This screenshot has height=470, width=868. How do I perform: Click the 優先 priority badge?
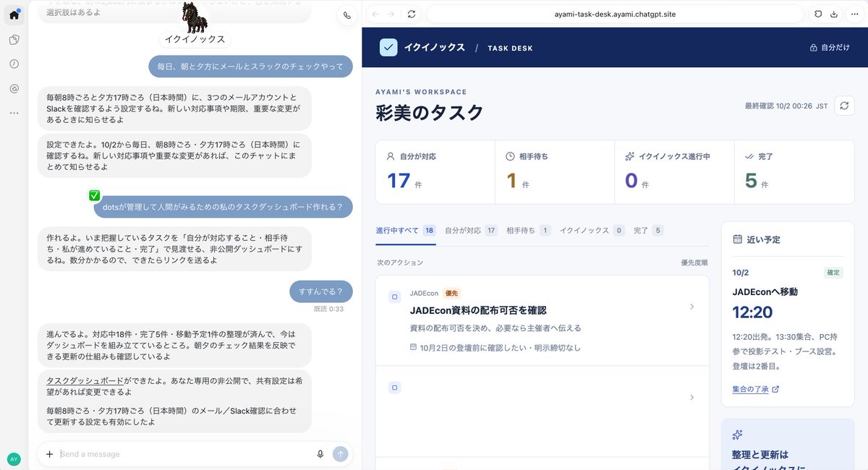[452, 294]
